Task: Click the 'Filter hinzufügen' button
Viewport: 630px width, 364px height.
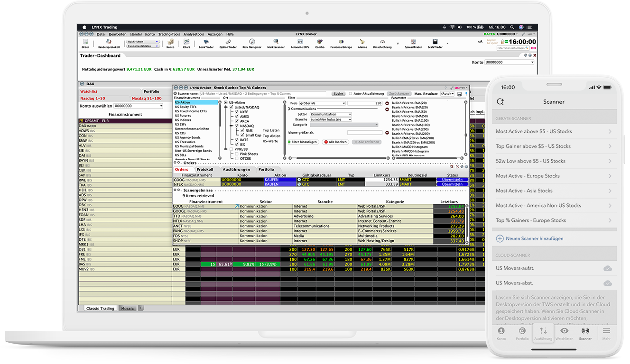Action: pos(303,142)
